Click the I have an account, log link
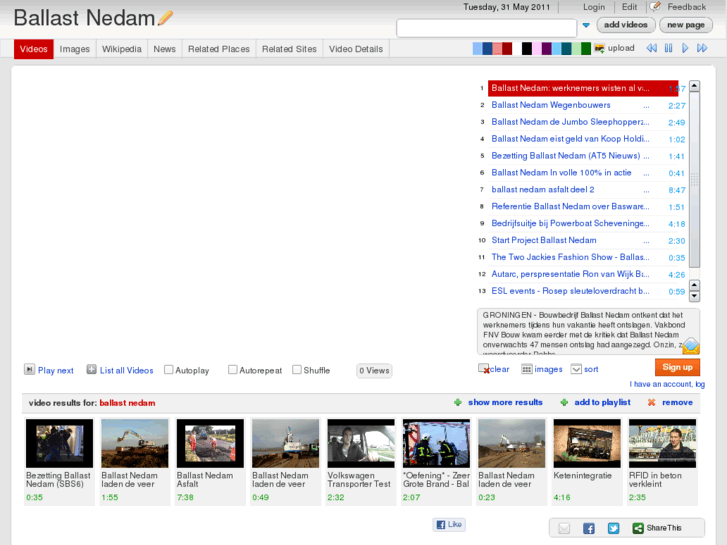727x545 pixels. [x=667, y=384]
